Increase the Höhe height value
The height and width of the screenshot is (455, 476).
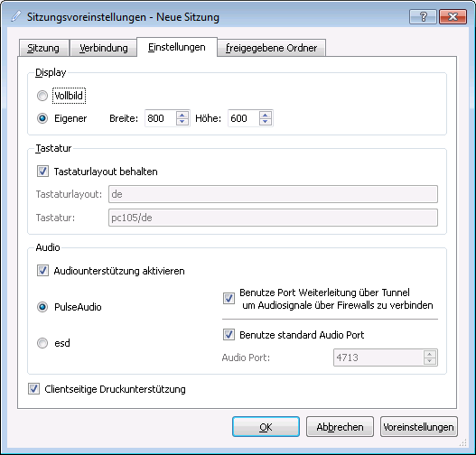266,115
